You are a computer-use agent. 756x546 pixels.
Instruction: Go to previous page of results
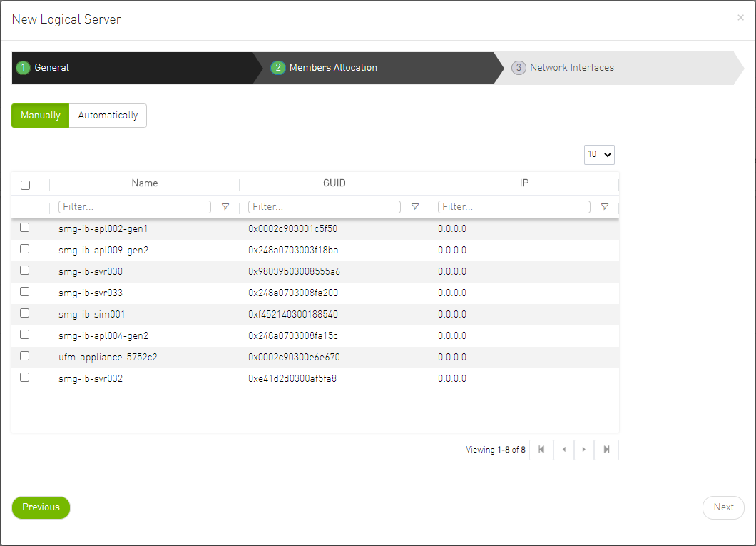tap(563, 450)
